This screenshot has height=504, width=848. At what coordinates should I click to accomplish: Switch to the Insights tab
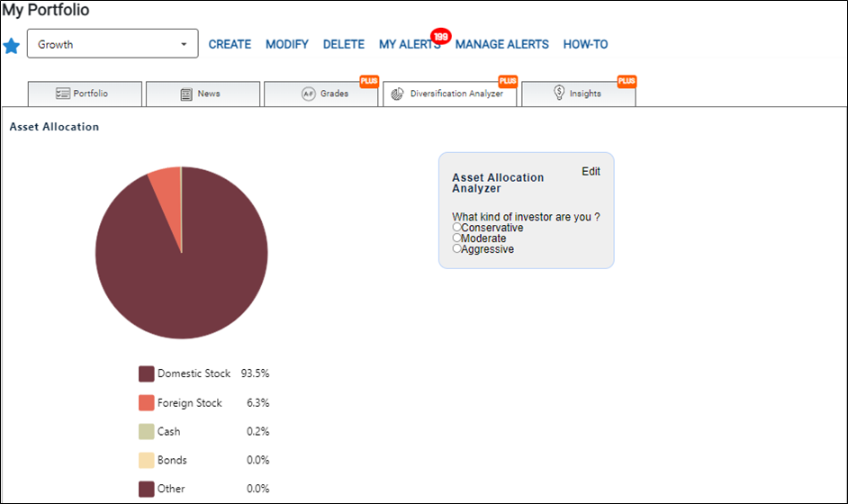click(x=579, y=94)
